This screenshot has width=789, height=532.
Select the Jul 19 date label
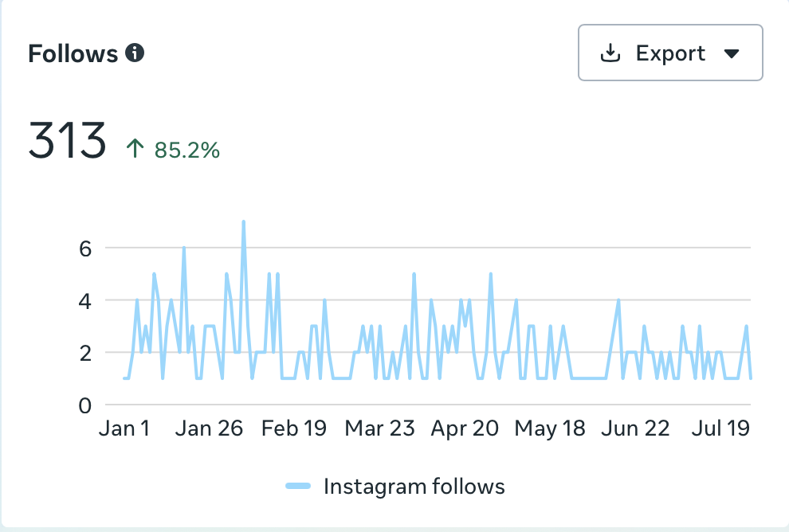tap(720, 428)
